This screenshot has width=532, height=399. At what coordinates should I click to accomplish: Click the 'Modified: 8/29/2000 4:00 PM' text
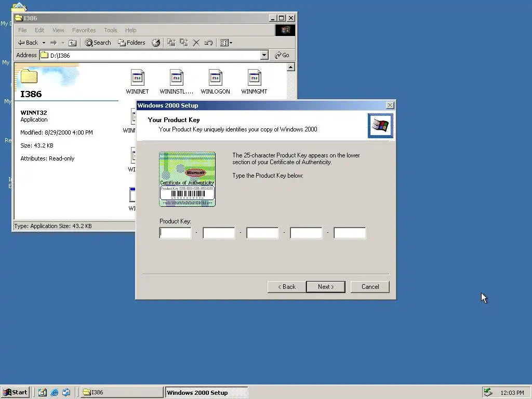56,132
